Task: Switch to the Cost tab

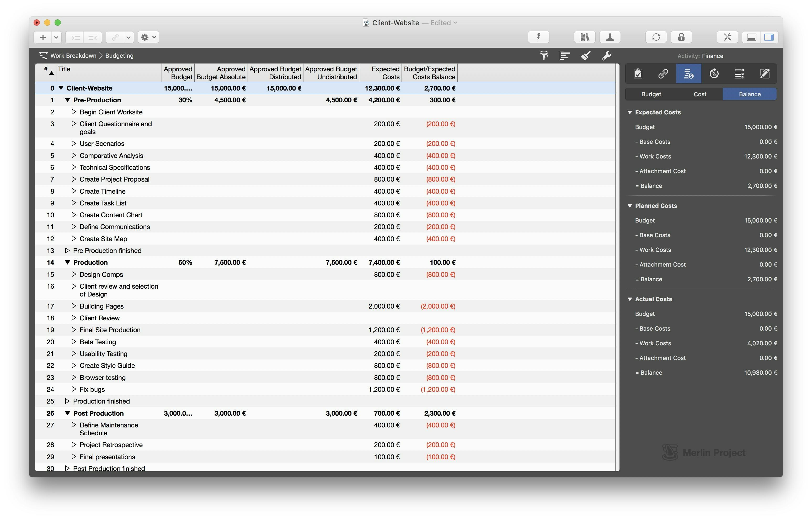Action: pyautogui.click(x=700, y=94)
